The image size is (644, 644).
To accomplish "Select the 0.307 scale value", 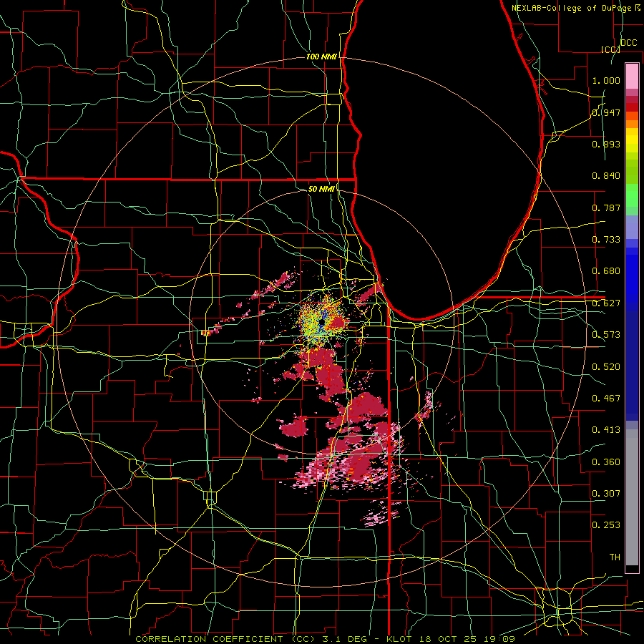I will click(606, 494).
